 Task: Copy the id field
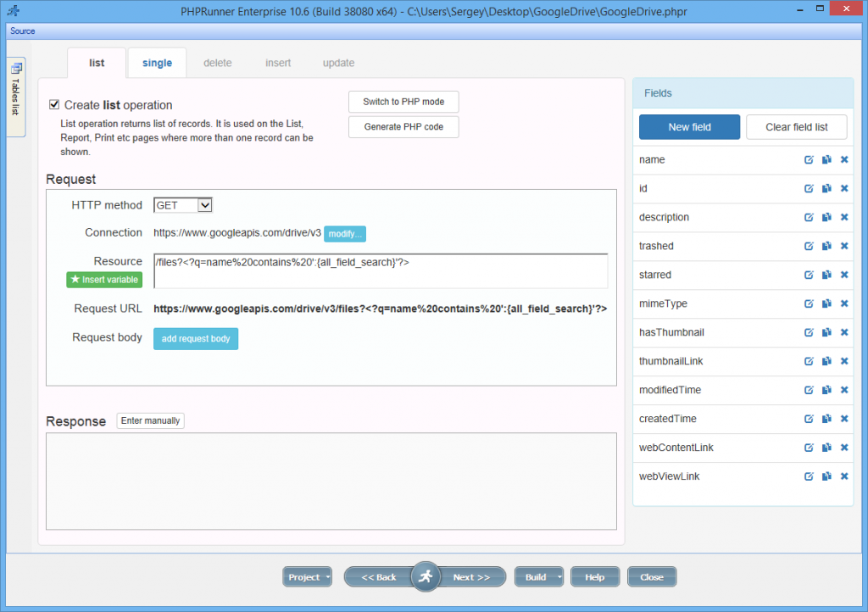coord(826,188)
